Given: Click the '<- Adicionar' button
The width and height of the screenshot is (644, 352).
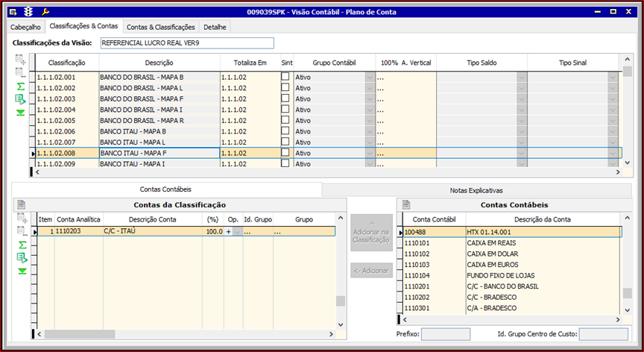Looking at the screenshot, I should pos(371,271).
